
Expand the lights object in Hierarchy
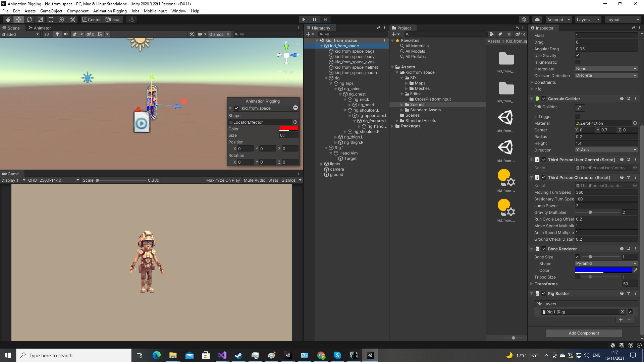pos(321,164)
